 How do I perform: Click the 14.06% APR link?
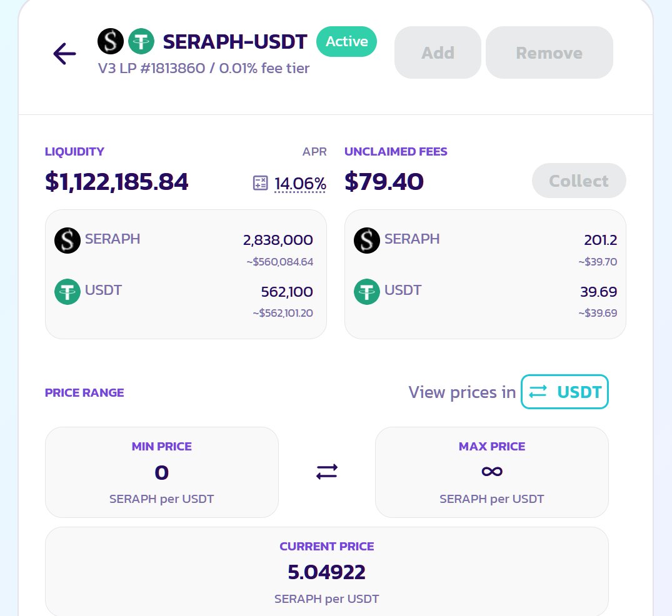300,184
